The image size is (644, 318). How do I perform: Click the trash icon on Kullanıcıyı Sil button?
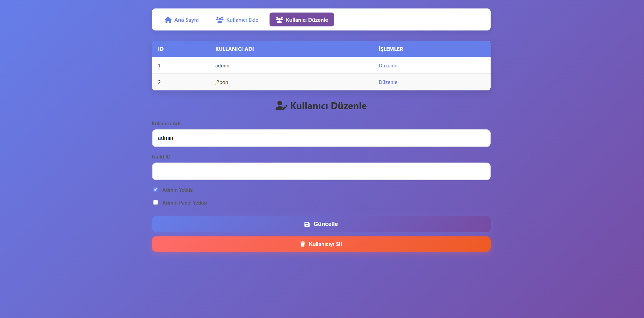coord(303,244)
